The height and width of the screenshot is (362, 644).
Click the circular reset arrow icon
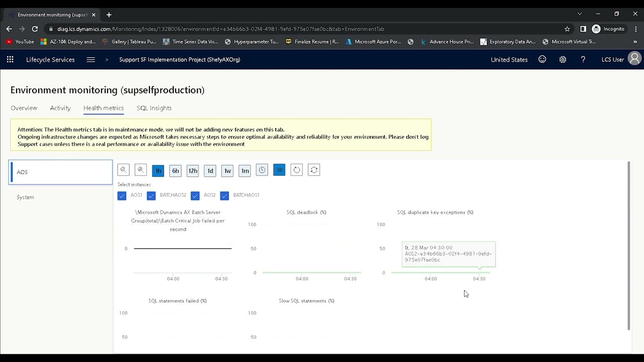click(297, 170)
